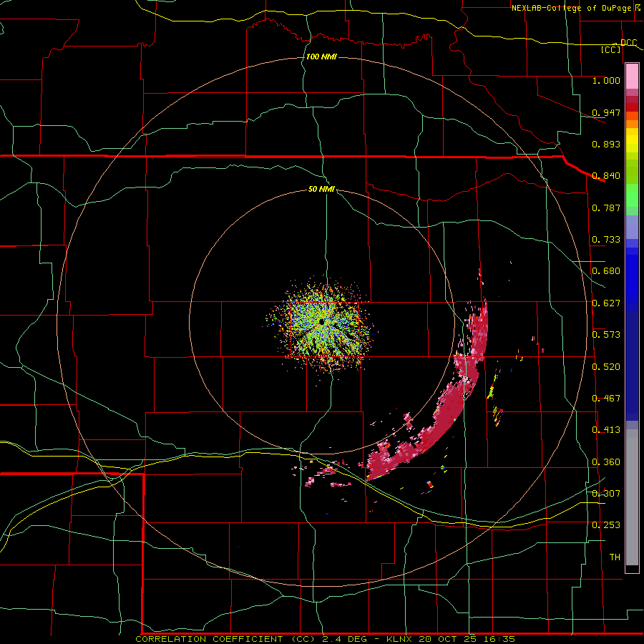Screen dimensions: 644x644
Task: Click the KLNX station identifier in the caption
Action: click(399, 639)
